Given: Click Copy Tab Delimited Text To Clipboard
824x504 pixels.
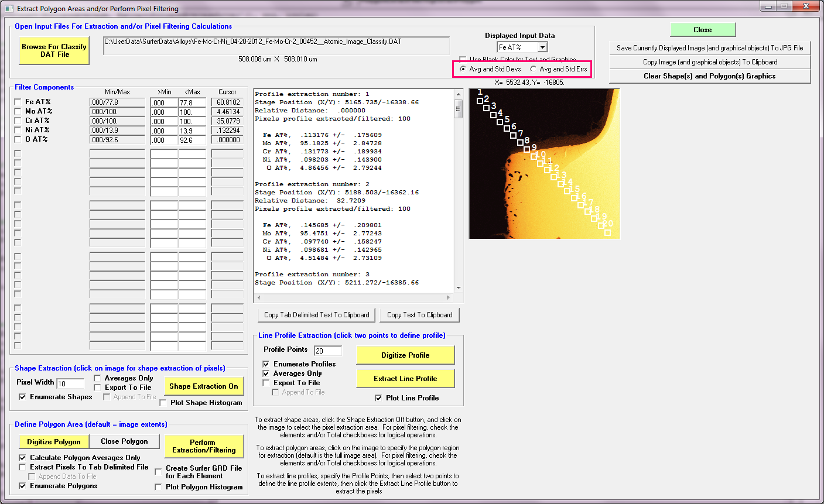Looking at the screenshot, I should [x=316, y=315].
